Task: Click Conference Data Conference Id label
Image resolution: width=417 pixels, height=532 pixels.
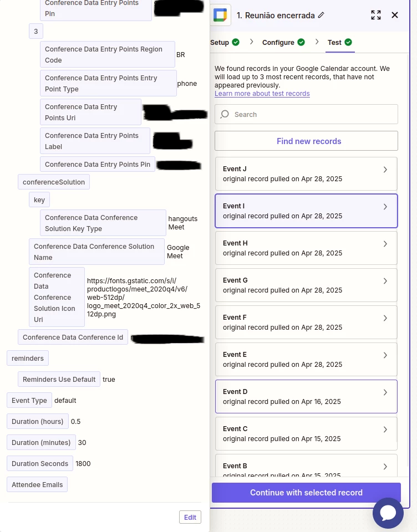Action: 73,337
